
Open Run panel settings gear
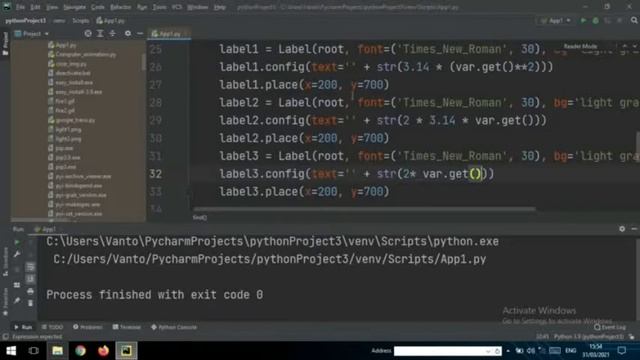point(622,229)
